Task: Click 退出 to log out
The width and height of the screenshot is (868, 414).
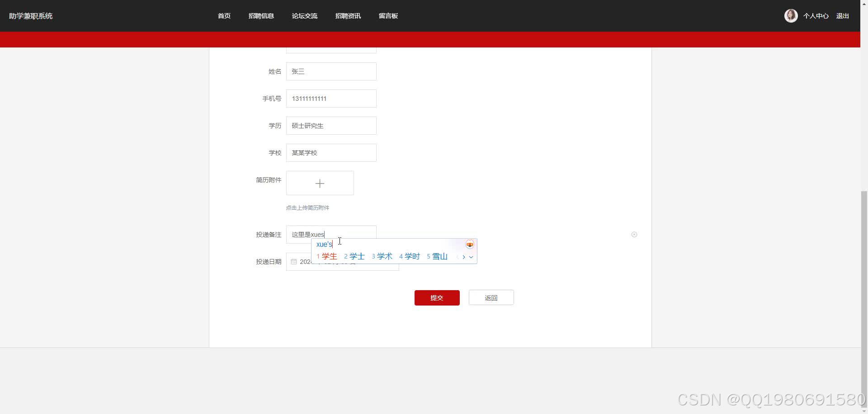Action: [843, 15]
